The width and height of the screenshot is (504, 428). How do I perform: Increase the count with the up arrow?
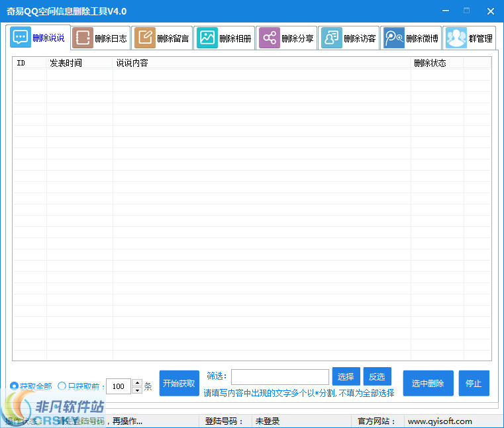tap(137, 383)
